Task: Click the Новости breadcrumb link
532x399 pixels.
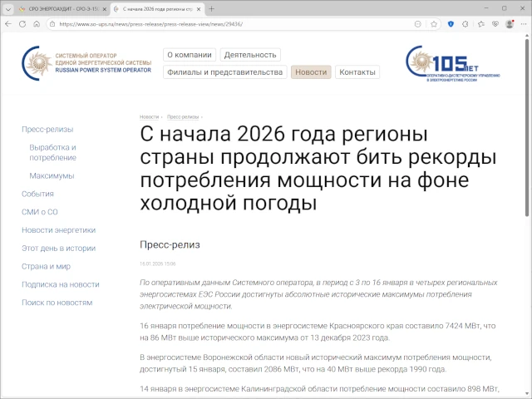Action: pyautogui.click(x=150, y=116)
